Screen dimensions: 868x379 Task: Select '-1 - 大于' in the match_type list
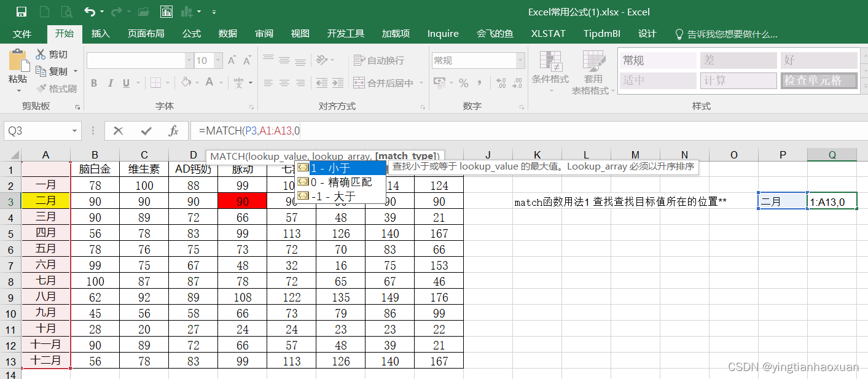point(341,196)
